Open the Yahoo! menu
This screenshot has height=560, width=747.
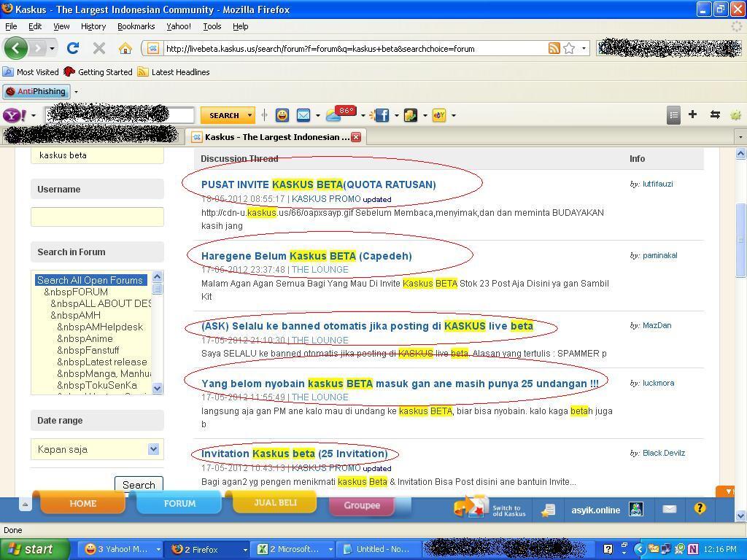(x=179, y=26)
